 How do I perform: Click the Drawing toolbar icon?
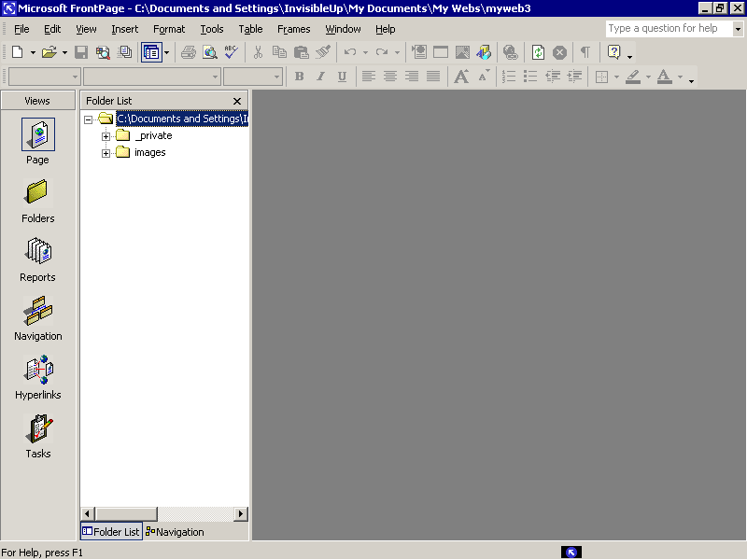point(484,52)
